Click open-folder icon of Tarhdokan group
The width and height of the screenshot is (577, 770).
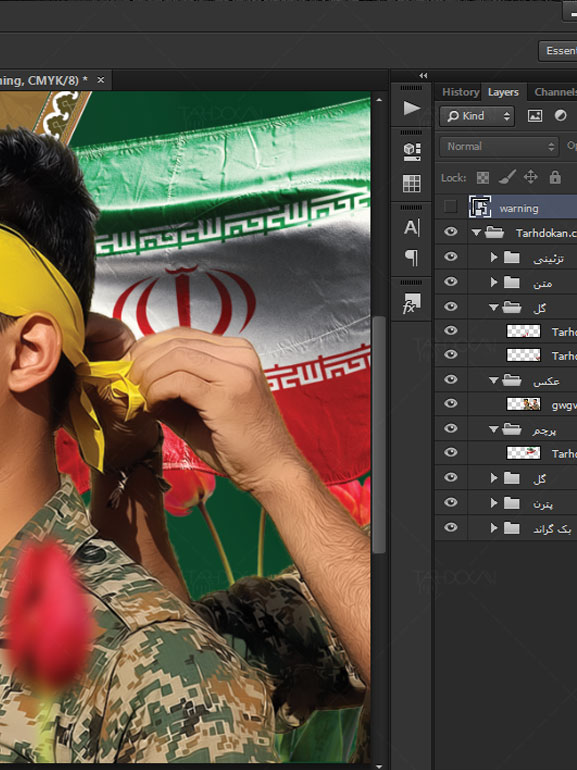coord(494,232)
